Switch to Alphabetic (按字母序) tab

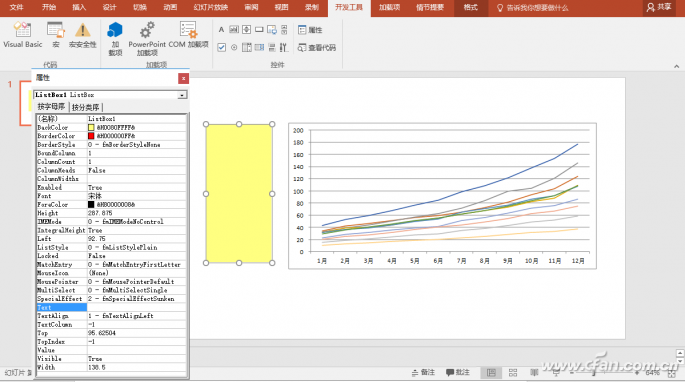tap(51, 107)
